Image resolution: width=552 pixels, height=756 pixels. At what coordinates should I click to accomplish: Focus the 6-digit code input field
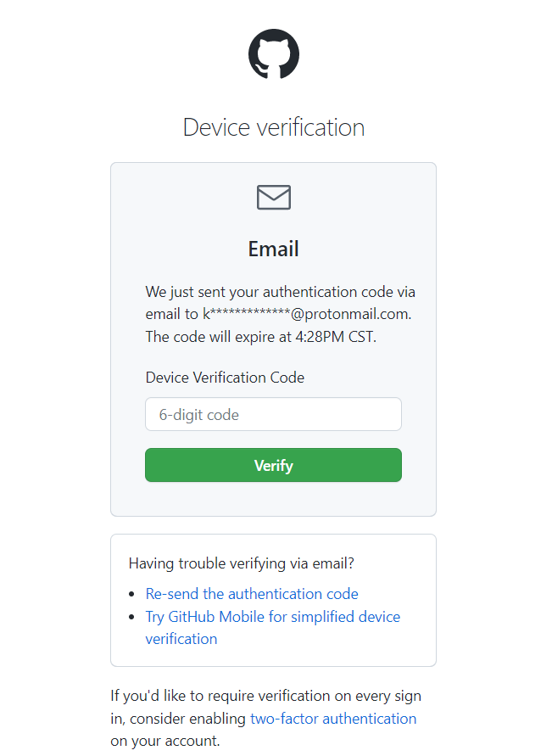(x=273, y=414)
